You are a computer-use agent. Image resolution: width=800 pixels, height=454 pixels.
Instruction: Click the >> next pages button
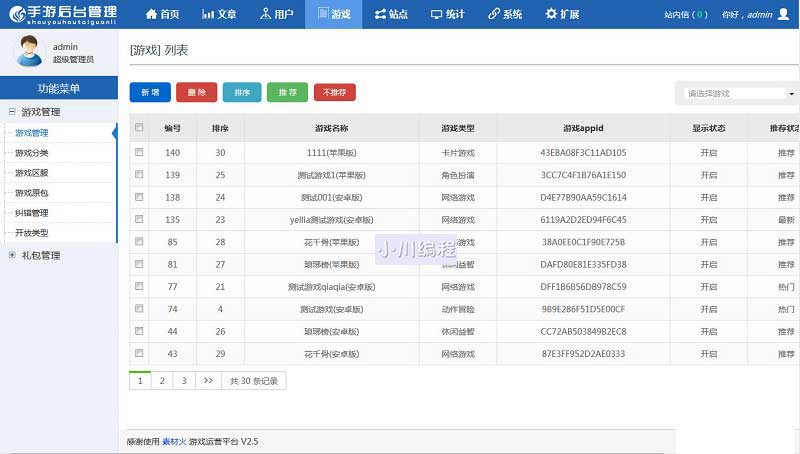[x=208, y=381]
